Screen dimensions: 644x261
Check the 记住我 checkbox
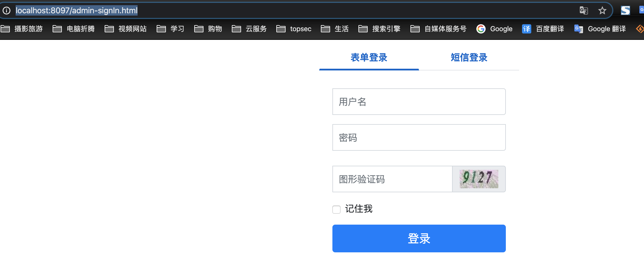336,209
